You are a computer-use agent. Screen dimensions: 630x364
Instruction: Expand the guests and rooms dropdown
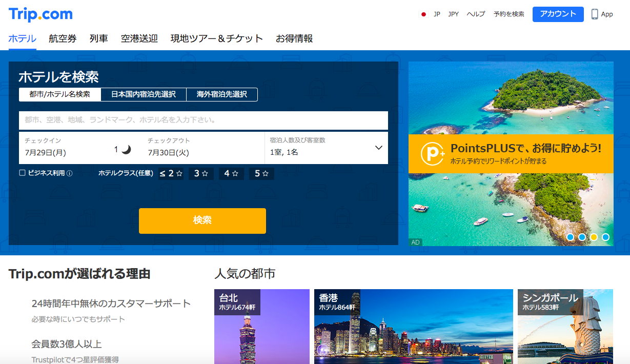(379, 148)
